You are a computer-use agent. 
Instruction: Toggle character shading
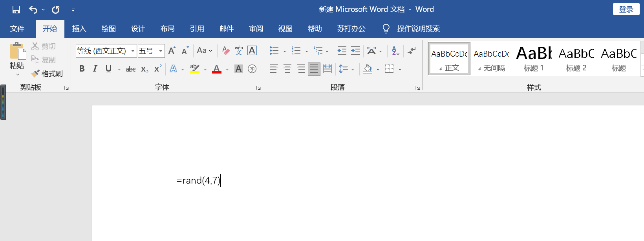pos(238,69)
